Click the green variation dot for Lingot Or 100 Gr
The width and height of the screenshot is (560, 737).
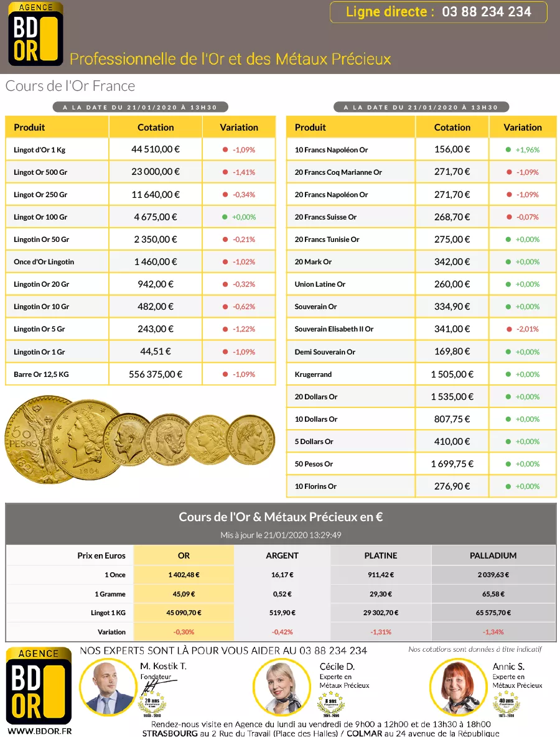225,217
